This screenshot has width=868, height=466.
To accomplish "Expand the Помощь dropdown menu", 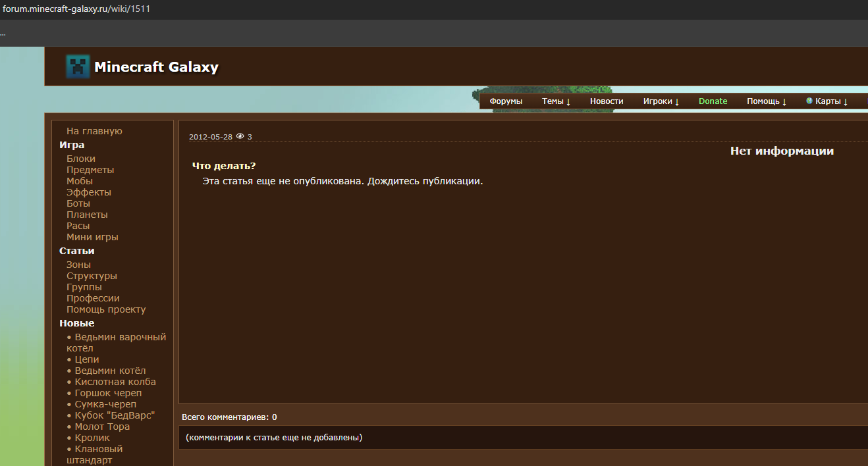I will click(767, 101).
